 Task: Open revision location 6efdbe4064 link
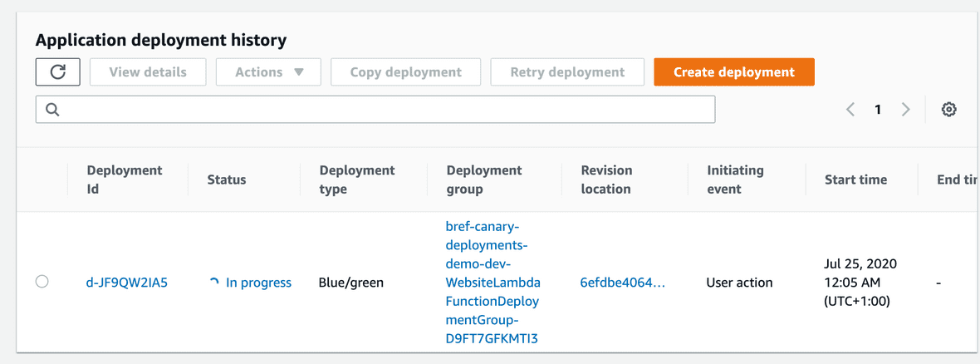click(x=623, y=283)
